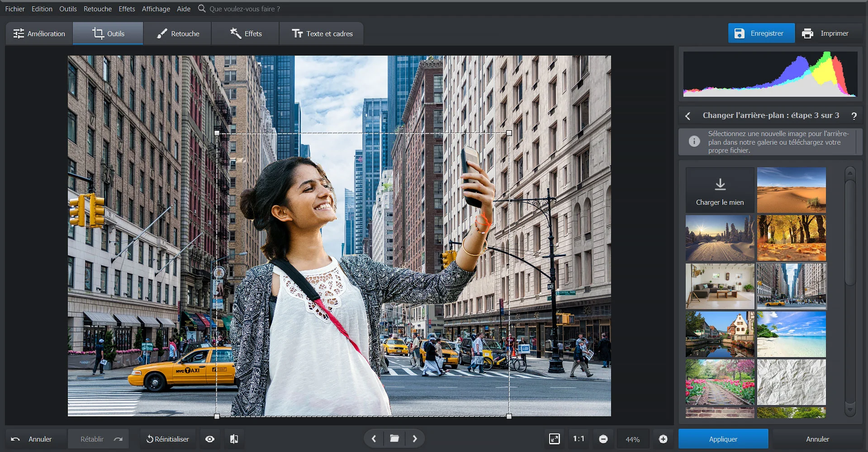The width and height of the screenshot is (868, 452).
Task: Select the living room interior background thumbnail
Action: point(720,287)
